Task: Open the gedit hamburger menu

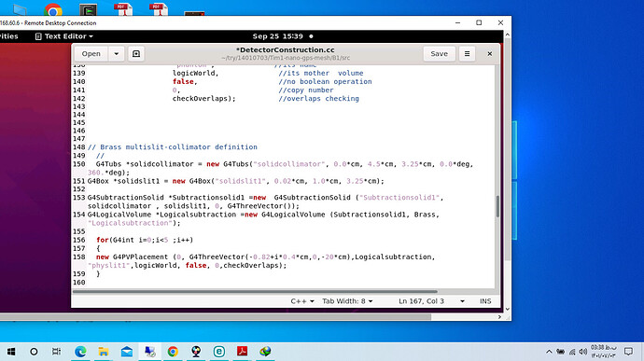Action: coord(467,54)
